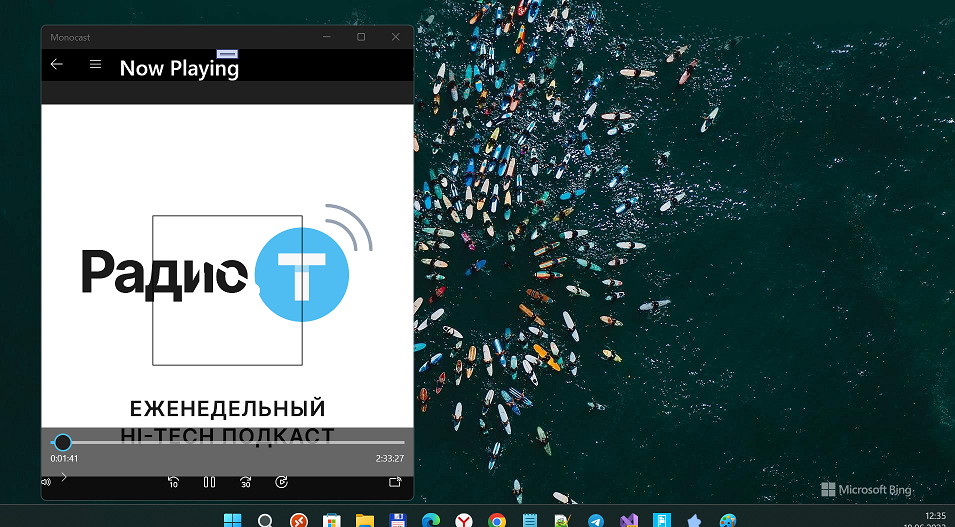Launch Google Chrome from the taskbar
Image resolution: width=955 pixels, height=527 pixels.
pyautogui.click(x=497, y=521)
